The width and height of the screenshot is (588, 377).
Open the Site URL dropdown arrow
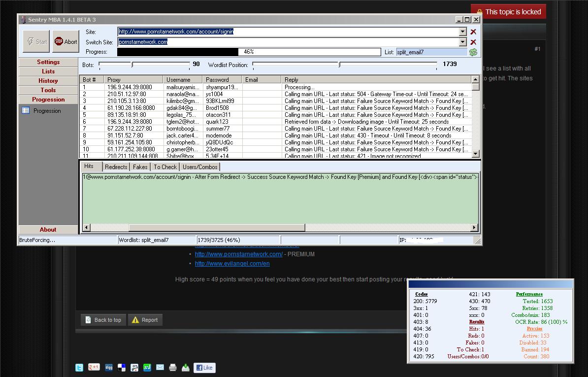point(463,32)
